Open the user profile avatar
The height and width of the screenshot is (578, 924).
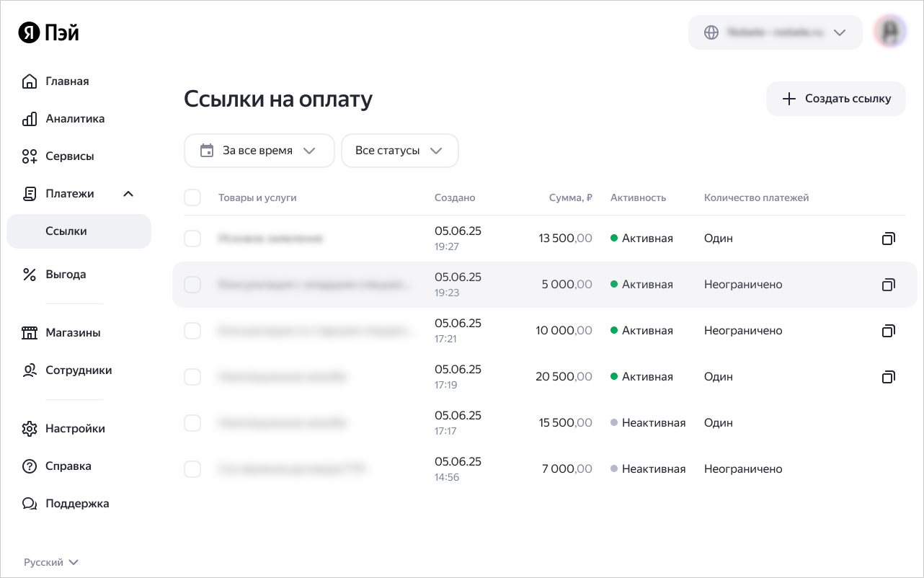click(889, 32)
